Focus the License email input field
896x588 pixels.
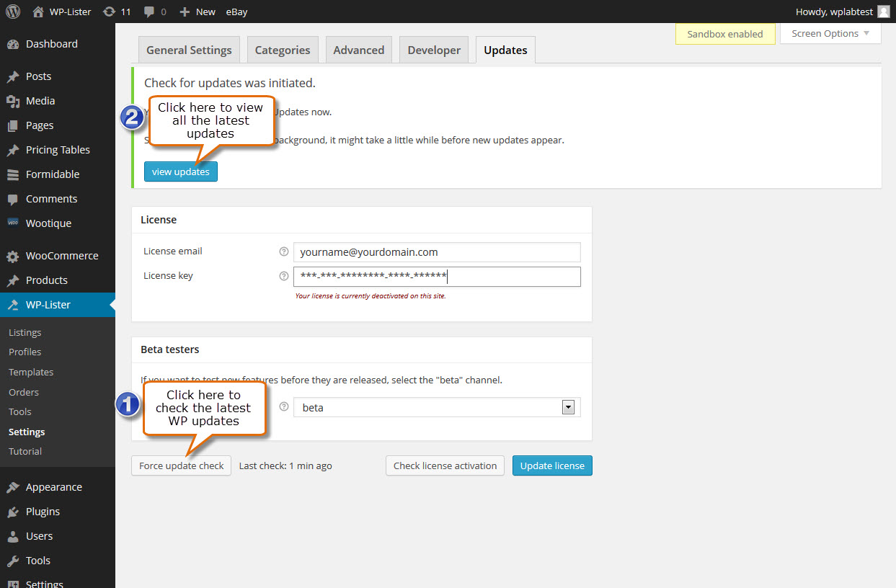click(437, 252)
